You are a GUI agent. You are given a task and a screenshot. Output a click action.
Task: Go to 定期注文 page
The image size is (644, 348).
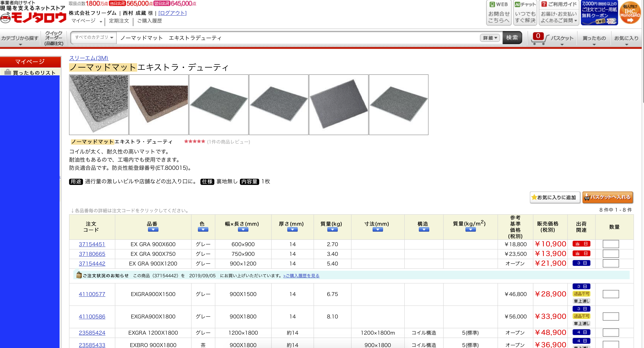click(119, 21)
